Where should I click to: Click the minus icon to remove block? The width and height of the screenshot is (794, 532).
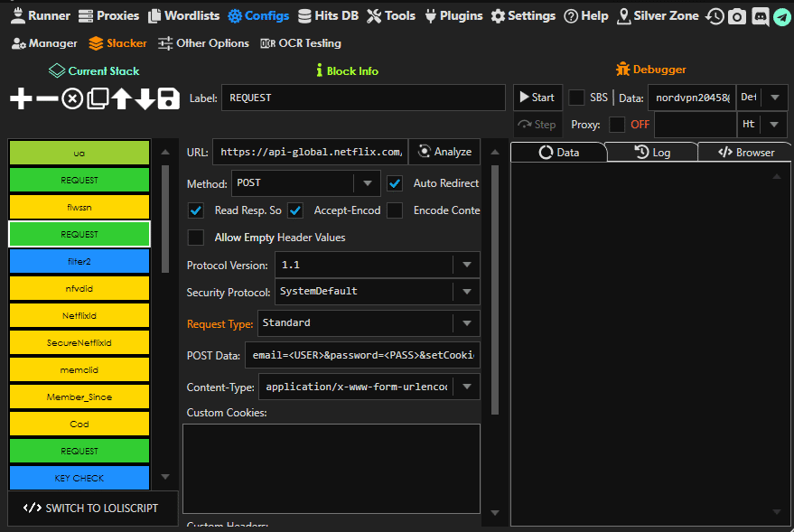(x=47, y=98)
